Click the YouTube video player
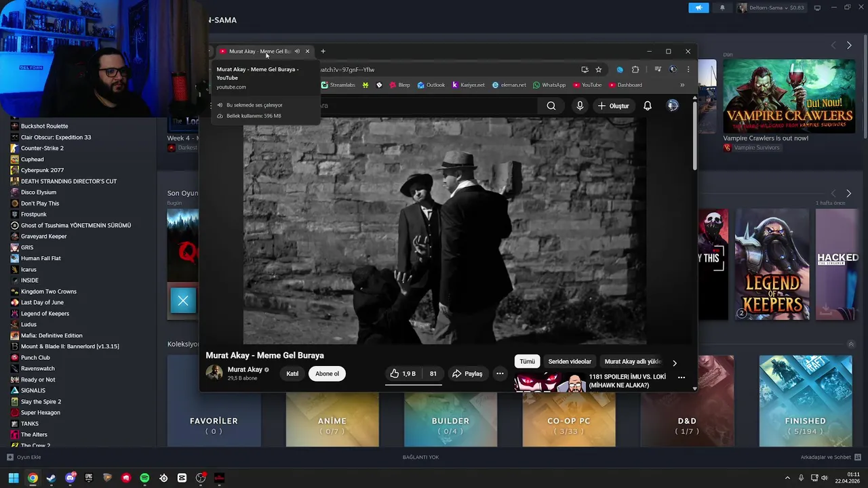 [444, 230]
